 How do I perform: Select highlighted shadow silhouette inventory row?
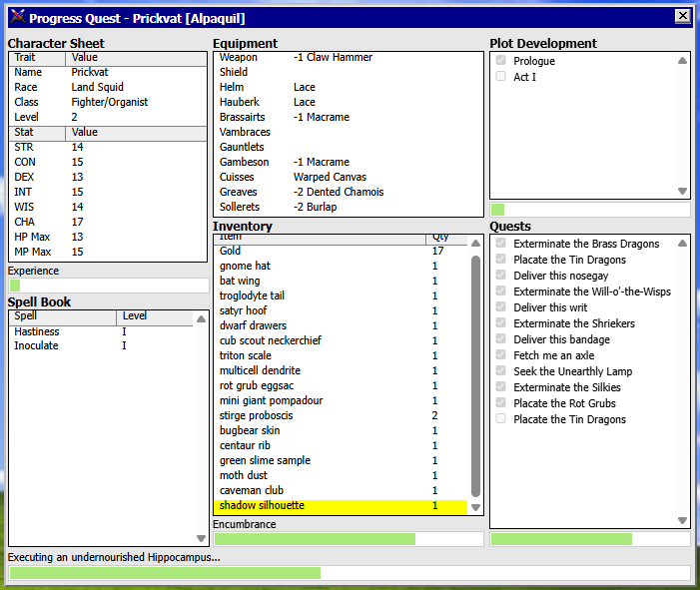pos(342,506)
